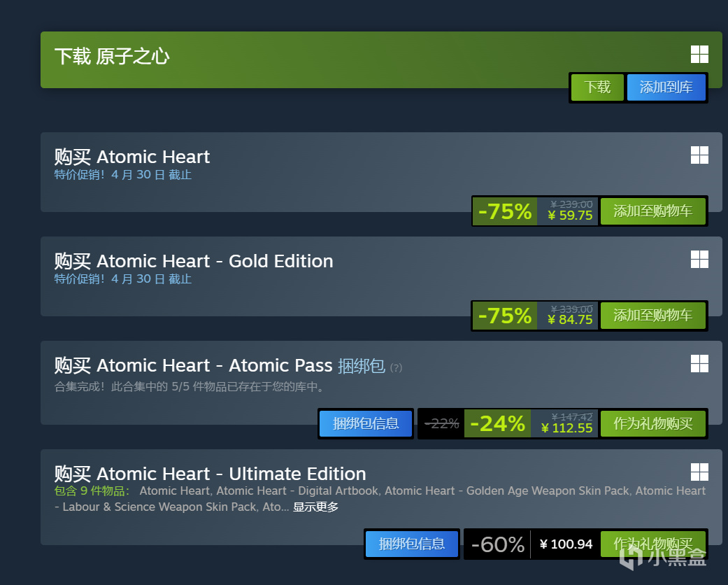
Task: Add Atomic Heart Gold Edition to cart
Action: point(652,316)
